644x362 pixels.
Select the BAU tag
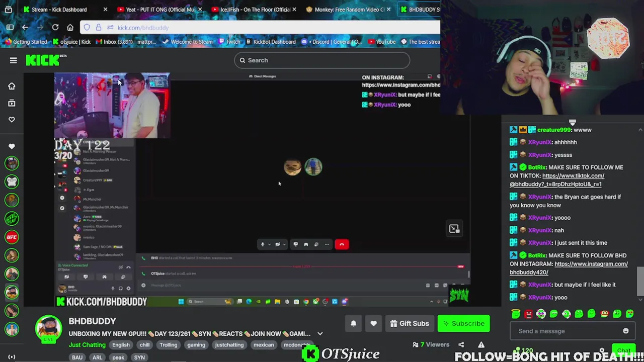click(x=77, y=357)
